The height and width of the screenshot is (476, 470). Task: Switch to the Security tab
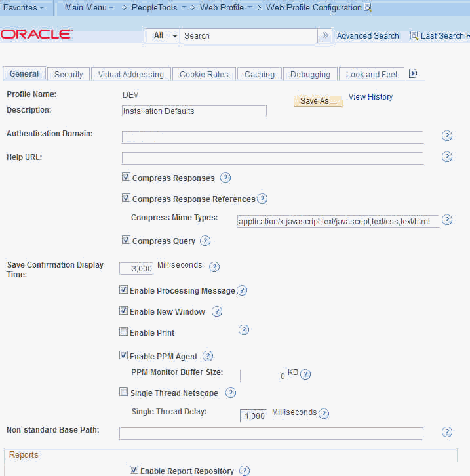[x=69, y=74]
